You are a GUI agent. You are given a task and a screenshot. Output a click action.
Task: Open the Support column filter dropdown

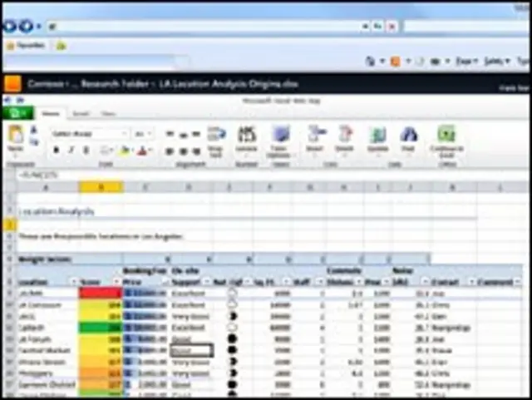tap(207, 282)
